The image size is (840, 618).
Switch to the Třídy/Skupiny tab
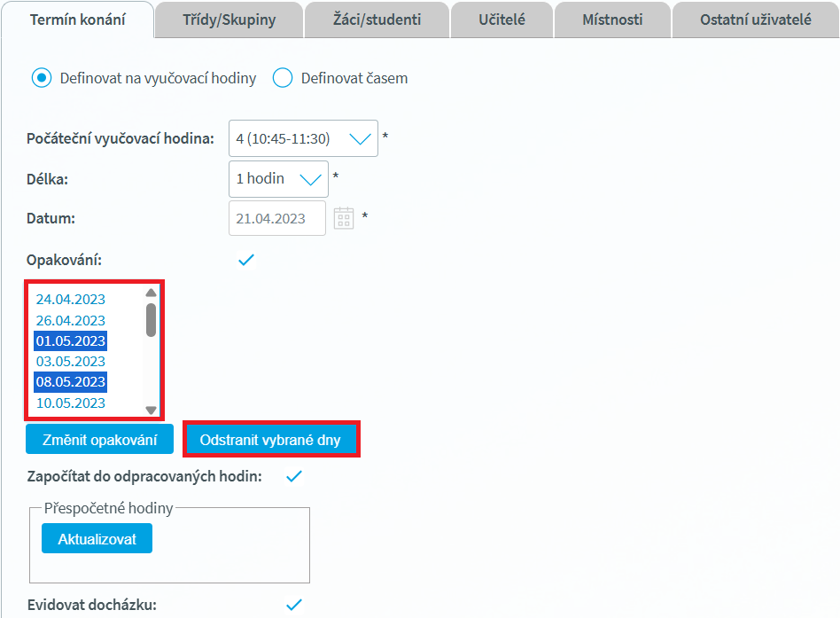(x=229, y=20)
